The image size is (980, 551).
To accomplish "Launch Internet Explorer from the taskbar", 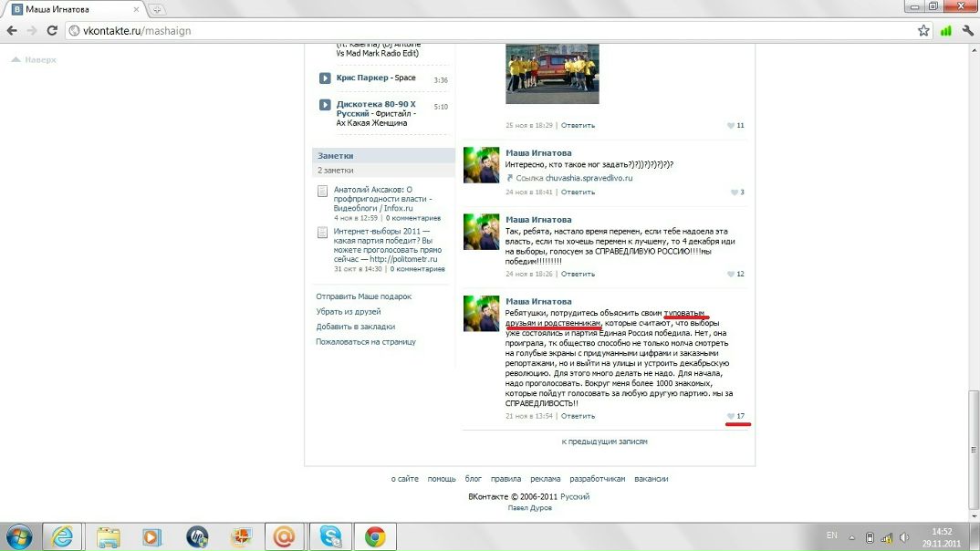I will pyautogui.click(x=62, y=536).
